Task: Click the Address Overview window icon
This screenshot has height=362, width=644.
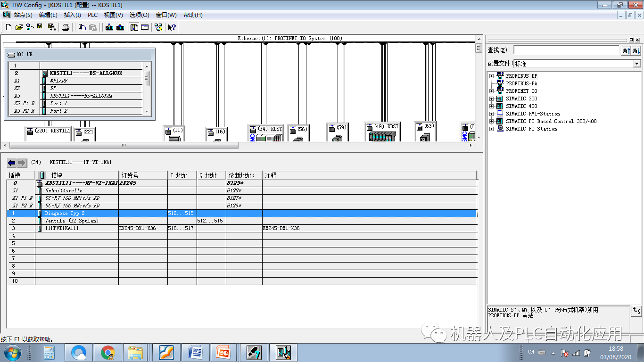Action: point(145,27)
